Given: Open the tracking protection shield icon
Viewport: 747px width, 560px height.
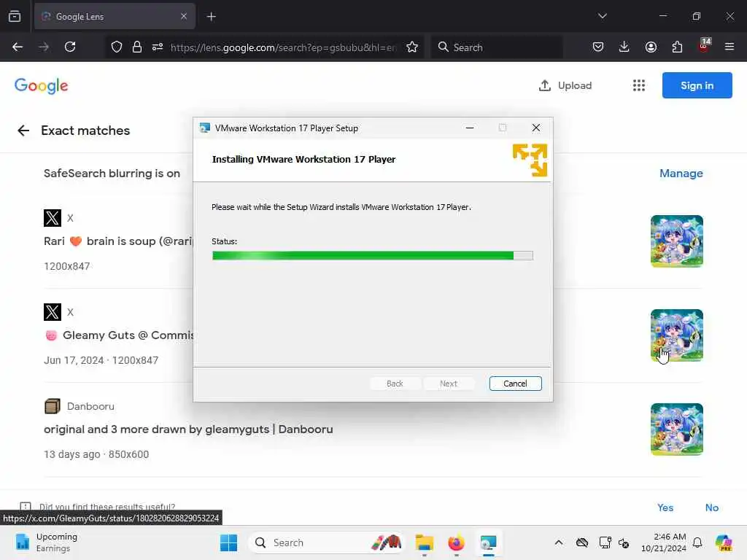Looking at the screenshot, I should coord(117,47).
